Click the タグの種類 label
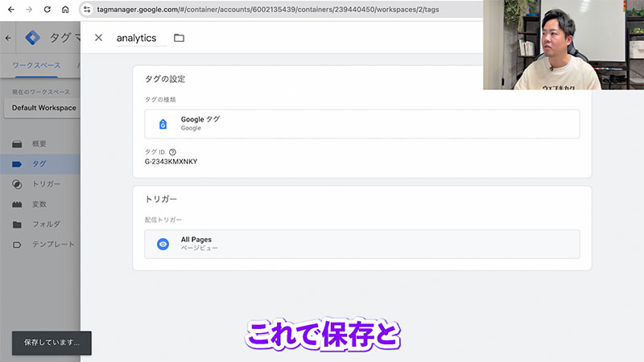The height and width of the screenshot is (362, 644). click(160, 99)
